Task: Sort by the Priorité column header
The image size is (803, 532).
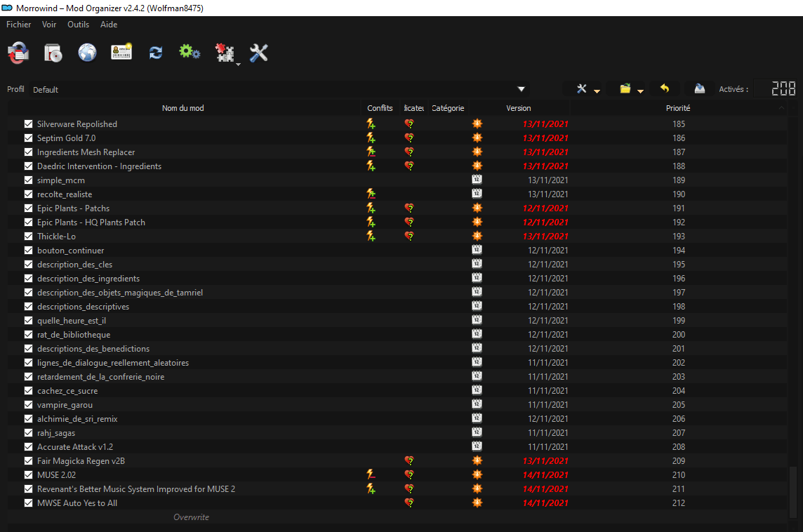Action: point(677,108)
